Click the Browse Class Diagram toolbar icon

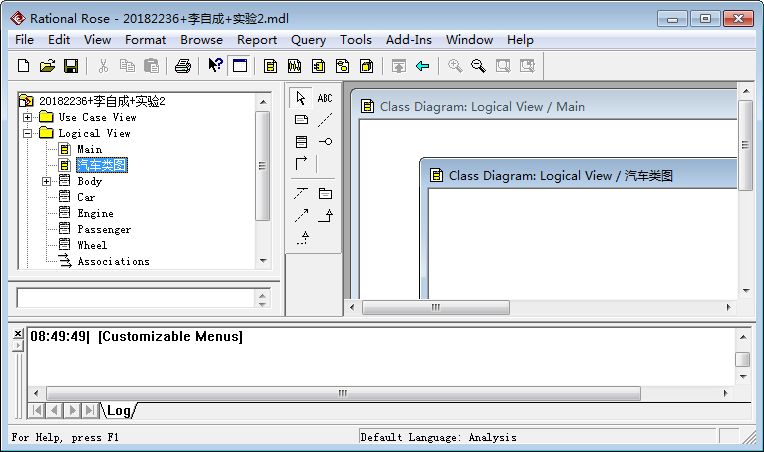click(x=270, y=66)
